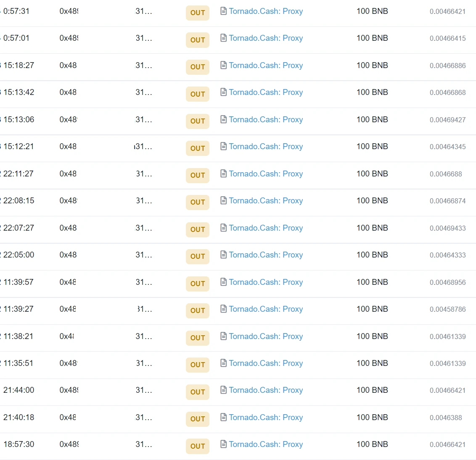Follow Tornado.Cash: Proxy link in the 22:11:27 row
This screenshot has height=460, width=476.
coord(266,174)
